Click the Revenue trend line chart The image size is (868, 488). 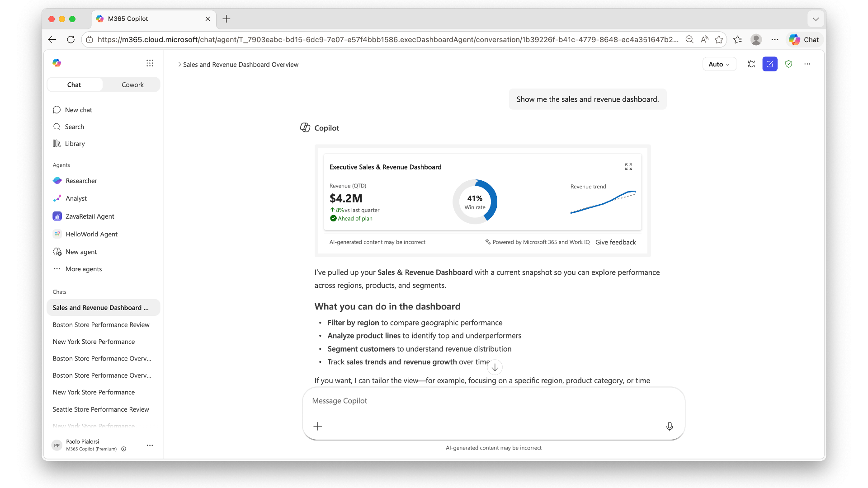[x=603, y=202]
